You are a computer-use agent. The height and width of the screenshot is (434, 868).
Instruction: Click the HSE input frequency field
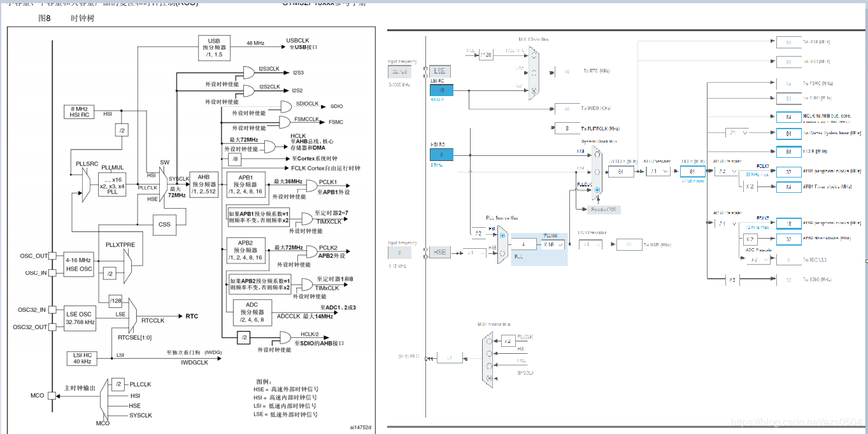(400, 253)
